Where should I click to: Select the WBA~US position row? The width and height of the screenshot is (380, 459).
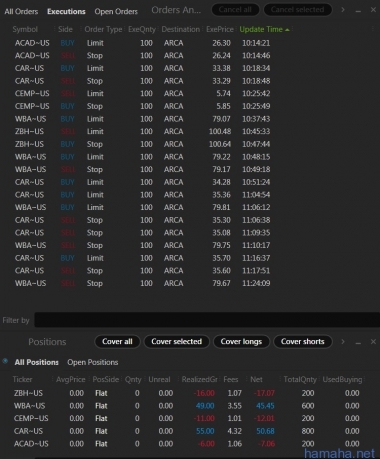[x=187, y=406]
